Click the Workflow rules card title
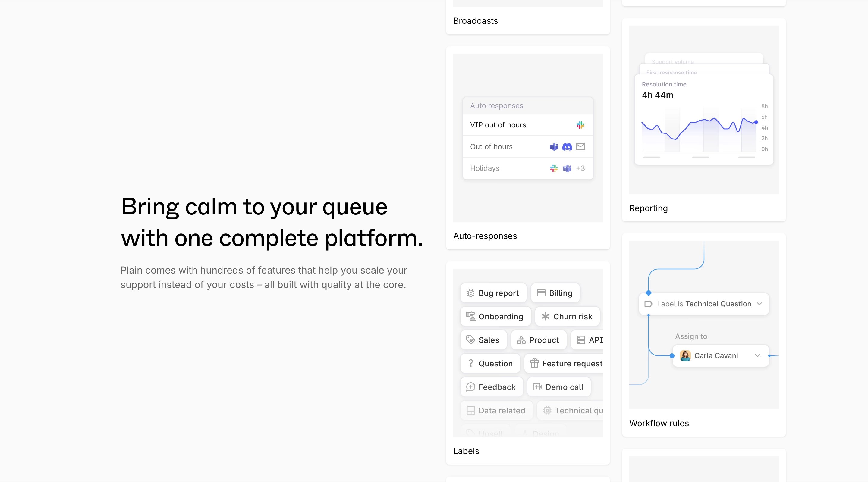Screen dimensions: 868x482 pos(659,423)
